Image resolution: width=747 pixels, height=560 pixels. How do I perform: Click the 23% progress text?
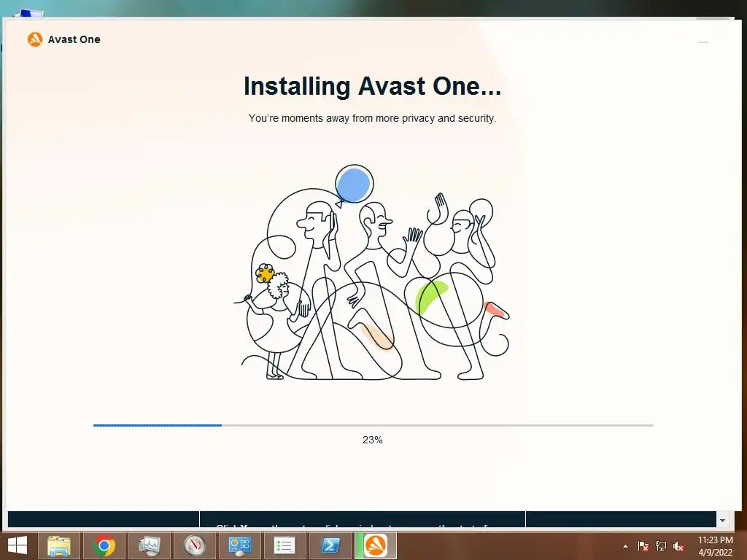373,440
